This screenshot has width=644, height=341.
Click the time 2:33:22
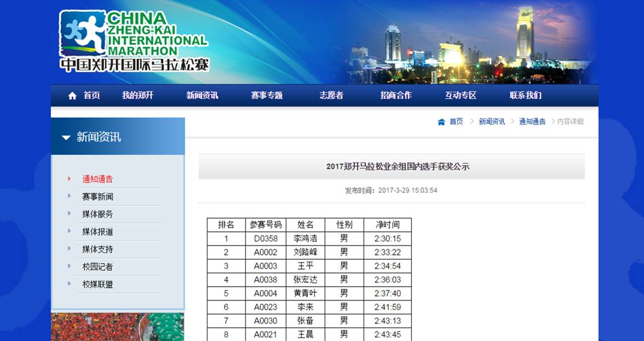click(x=388, y=252)
